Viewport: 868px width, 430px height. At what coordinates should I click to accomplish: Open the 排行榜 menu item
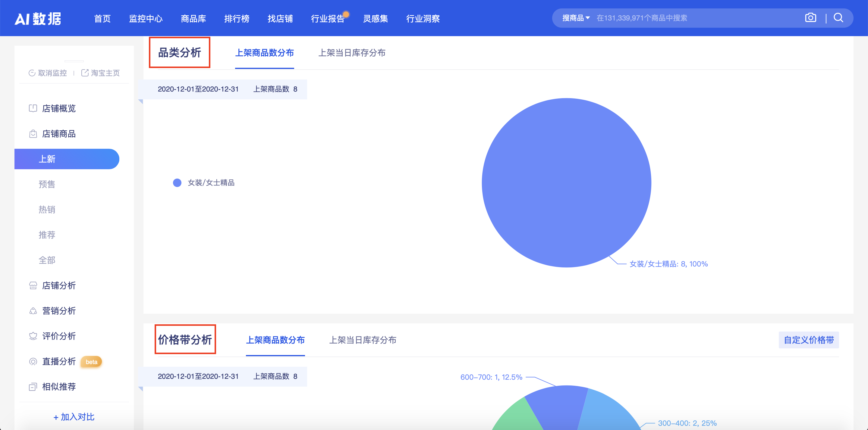tap(237, 19)
